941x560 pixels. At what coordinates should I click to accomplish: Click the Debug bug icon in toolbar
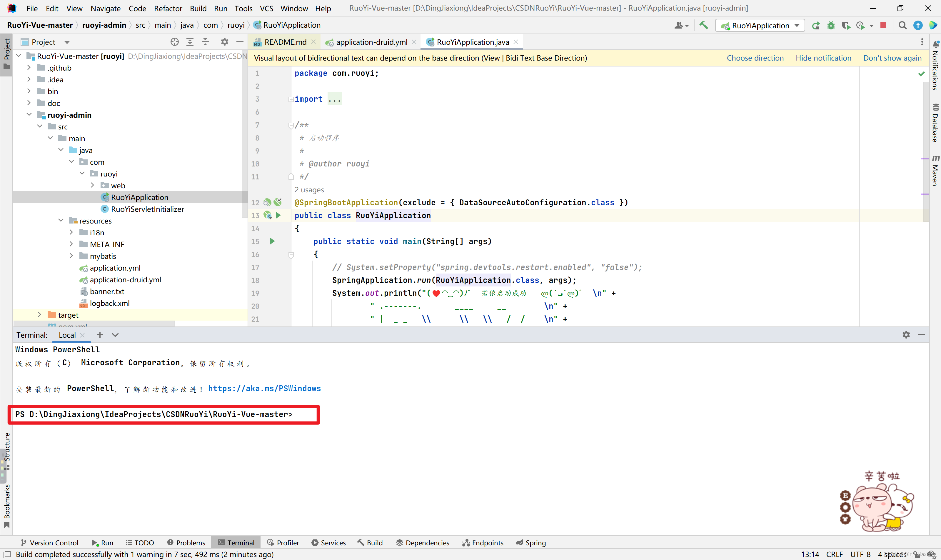[830, 25]
